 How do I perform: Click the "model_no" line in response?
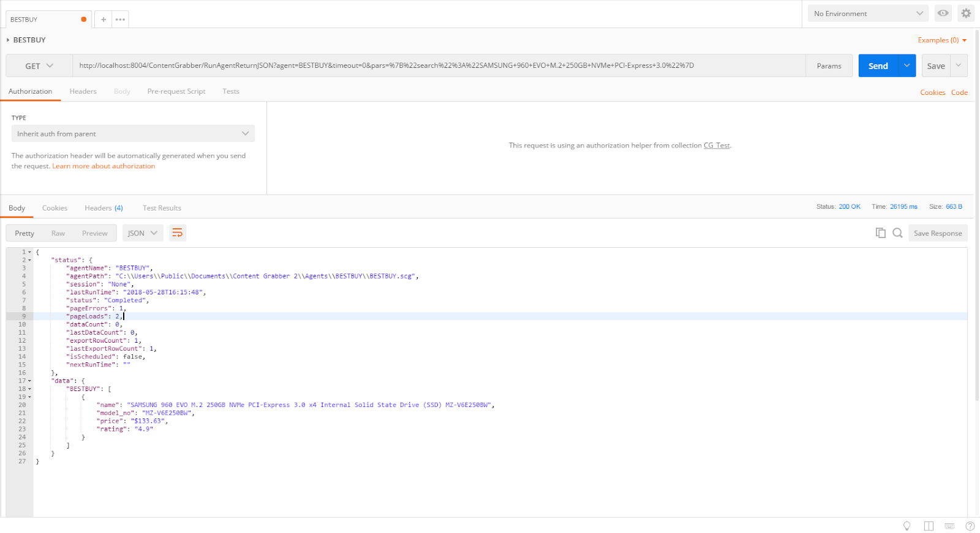[146, 413]
